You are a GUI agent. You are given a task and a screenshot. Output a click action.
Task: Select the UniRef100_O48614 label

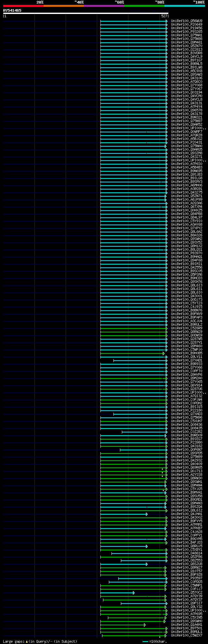187,553
